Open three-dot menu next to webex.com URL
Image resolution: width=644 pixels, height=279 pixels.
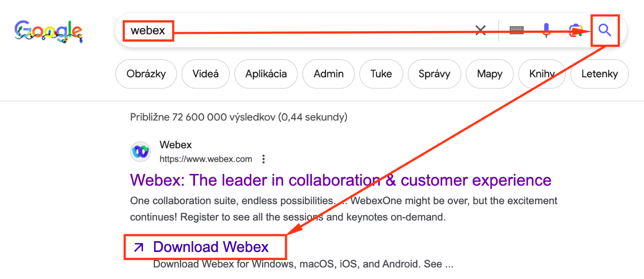click(264, 159)
